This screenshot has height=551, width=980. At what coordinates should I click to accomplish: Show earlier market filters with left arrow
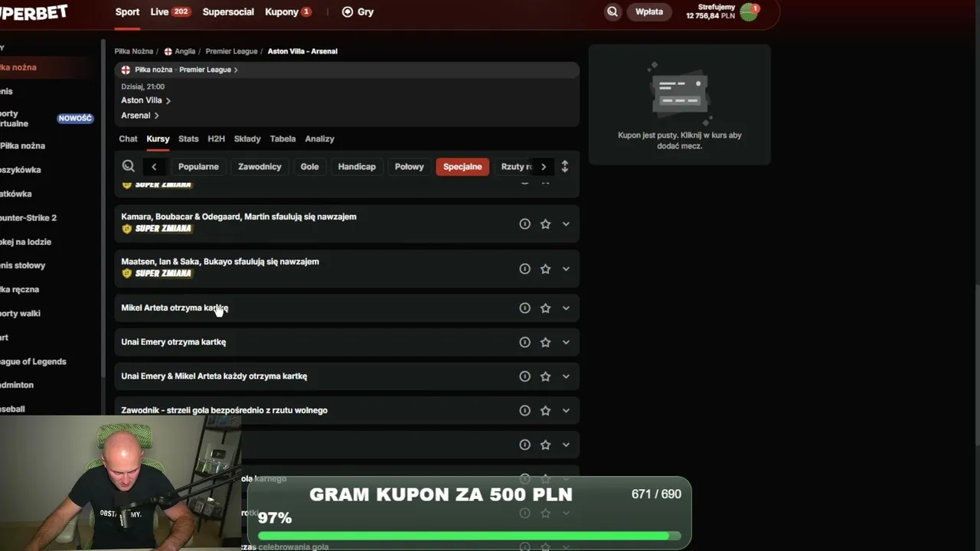pos(154,167)
